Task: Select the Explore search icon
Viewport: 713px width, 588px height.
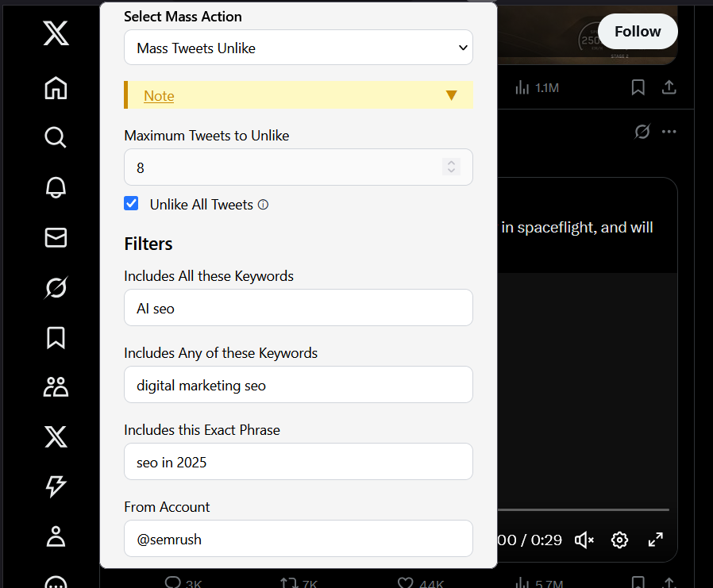Action: (55, 137)
